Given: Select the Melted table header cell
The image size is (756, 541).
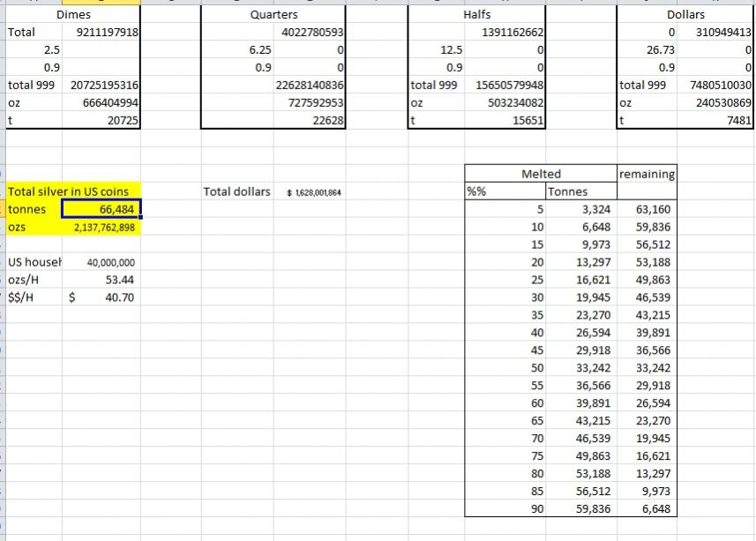Looking at the screenshot, I should (x=540, y=174).
